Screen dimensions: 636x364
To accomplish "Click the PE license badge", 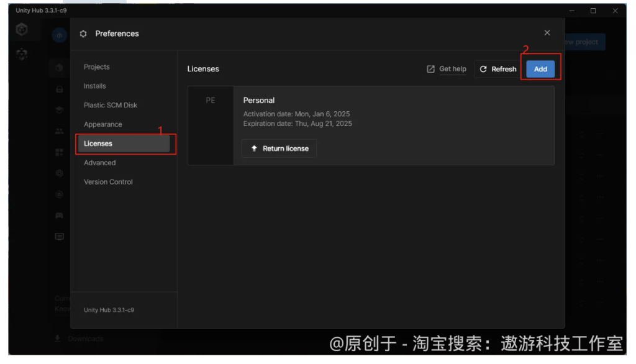I will point(211,100).
